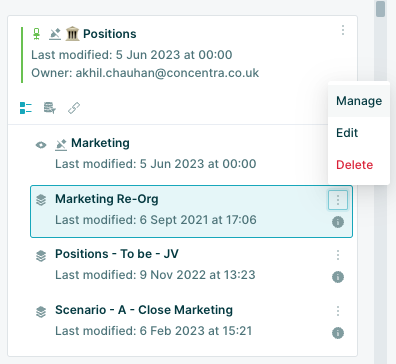The height and width of the screenshot is (364, 396).
Task: Close the active Marketing Re-Org three-dot menu
Action: tap(338, 200)
